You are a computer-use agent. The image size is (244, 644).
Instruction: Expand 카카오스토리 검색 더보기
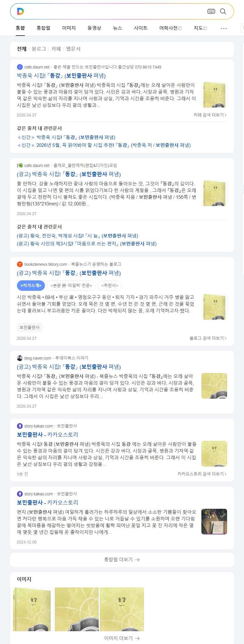(202, 474)
